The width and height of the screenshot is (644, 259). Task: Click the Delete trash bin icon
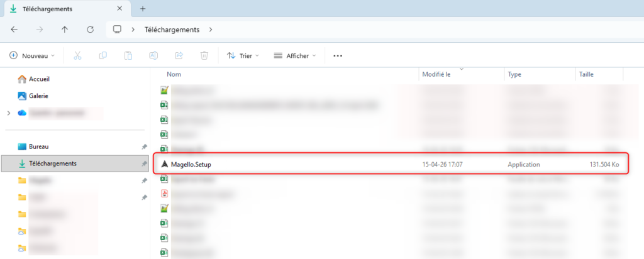pyautogui.click(x=204, y=55)
